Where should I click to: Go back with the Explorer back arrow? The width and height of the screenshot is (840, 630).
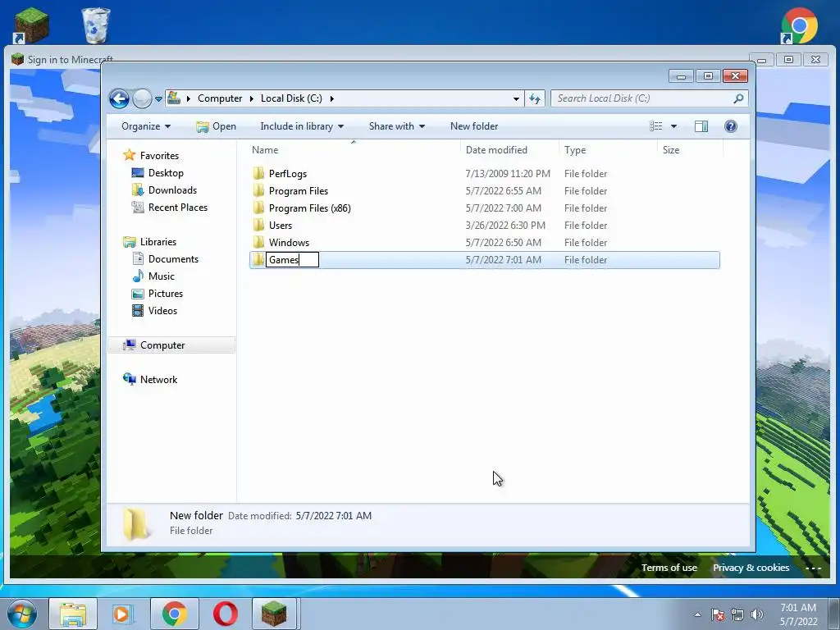pos(119,98)
